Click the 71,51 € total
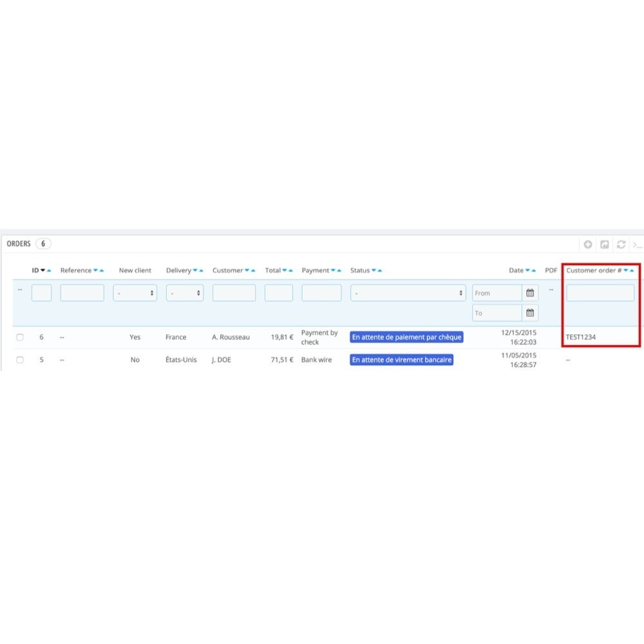Screen dimensions: 644x644 click(282, 360)
